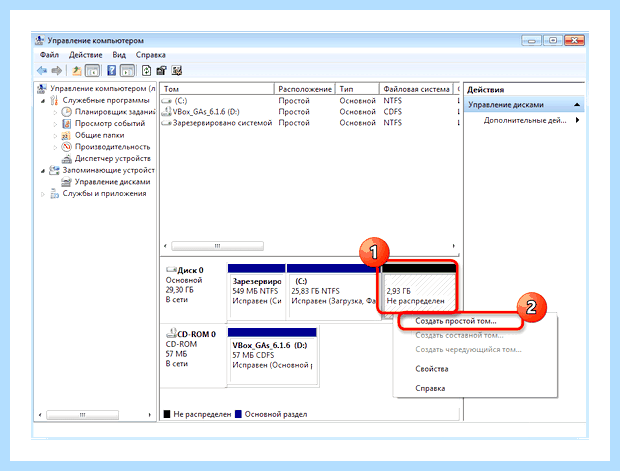Expand the Производительность node arrow

pyautogui.click(x=55, y=148)
